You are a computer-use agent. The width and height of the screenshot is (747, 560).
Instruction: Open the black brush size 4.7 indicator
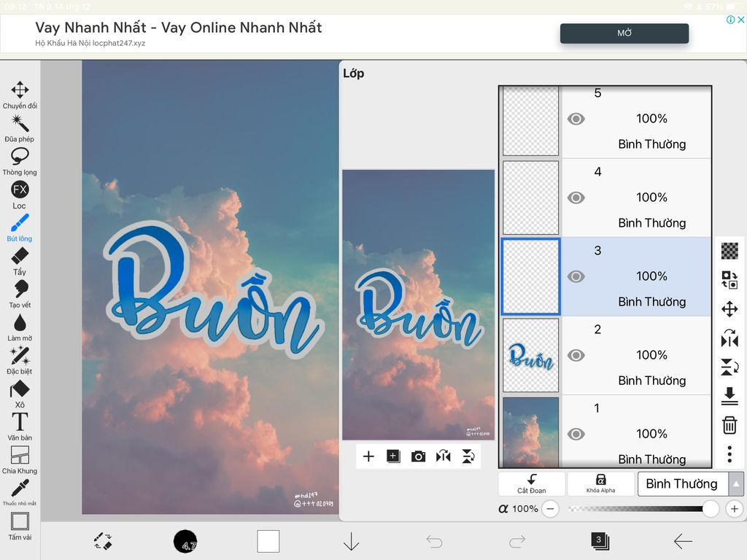tap(185, 542)
